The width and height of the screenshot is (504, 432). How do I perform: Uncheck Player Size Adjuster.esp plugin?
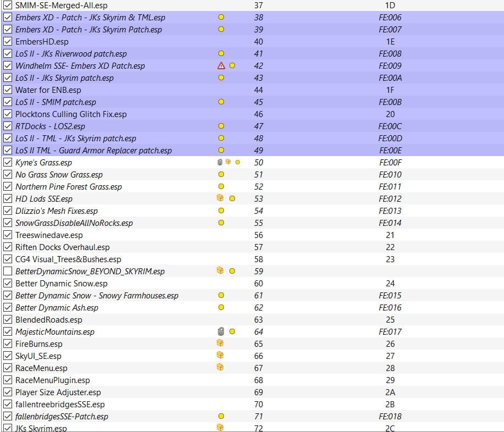8,392
